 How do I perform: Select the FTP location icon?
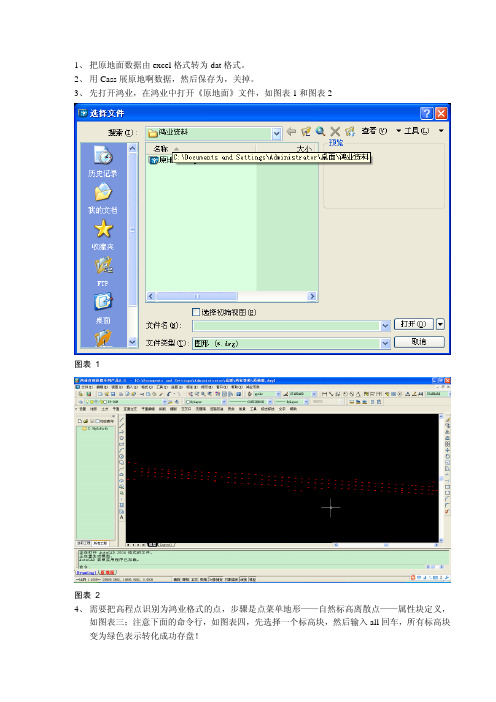[x=103, y=272]
